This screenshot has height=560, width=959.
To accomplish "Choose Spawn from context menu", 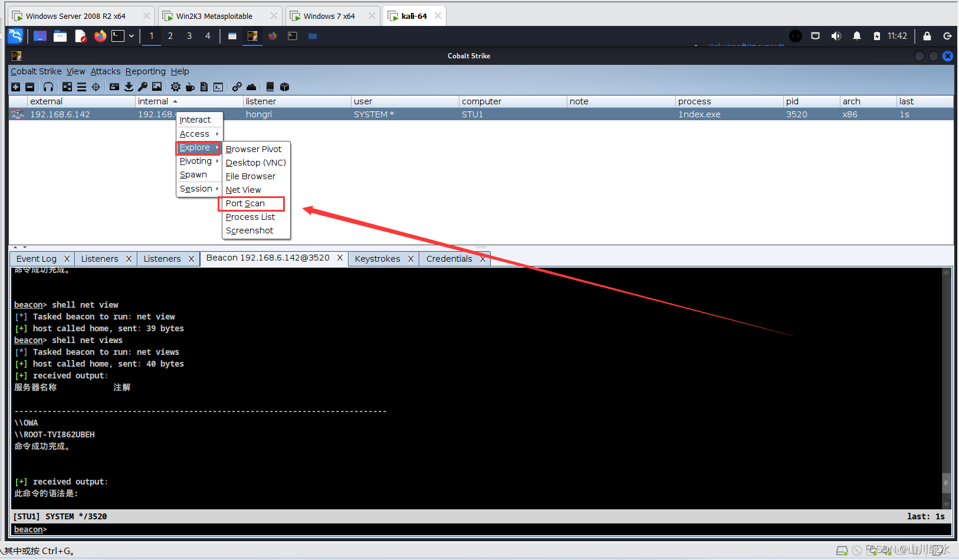I will (x=199, y=174).
